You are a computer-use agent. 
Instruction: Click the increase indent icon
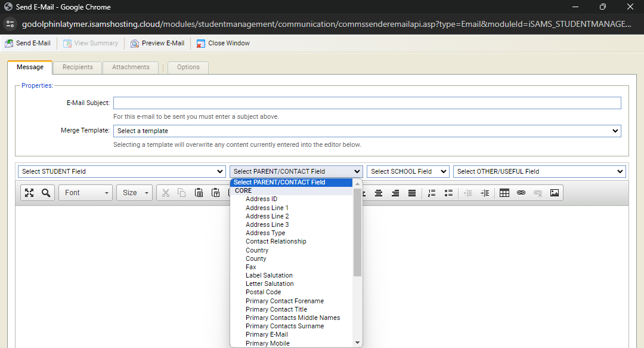pyautogui.click(x=485, y=193)
